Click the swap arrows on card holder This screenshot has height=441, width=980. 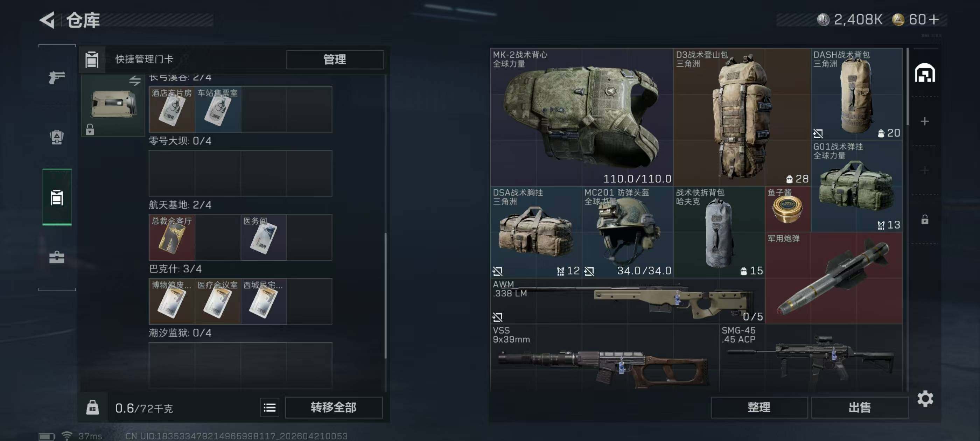coord(135,80)
